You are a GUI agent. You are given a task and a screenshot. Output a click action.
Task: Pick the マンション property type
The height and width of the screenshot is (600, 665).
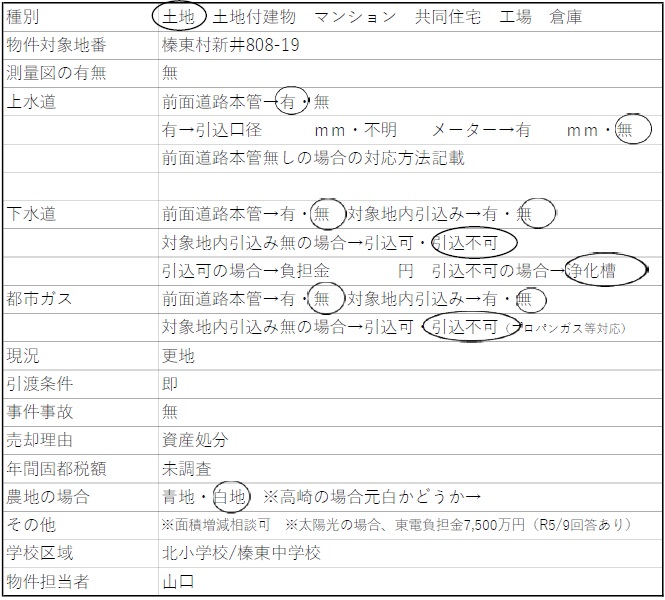pyautogui.click(x=355, y=17)
